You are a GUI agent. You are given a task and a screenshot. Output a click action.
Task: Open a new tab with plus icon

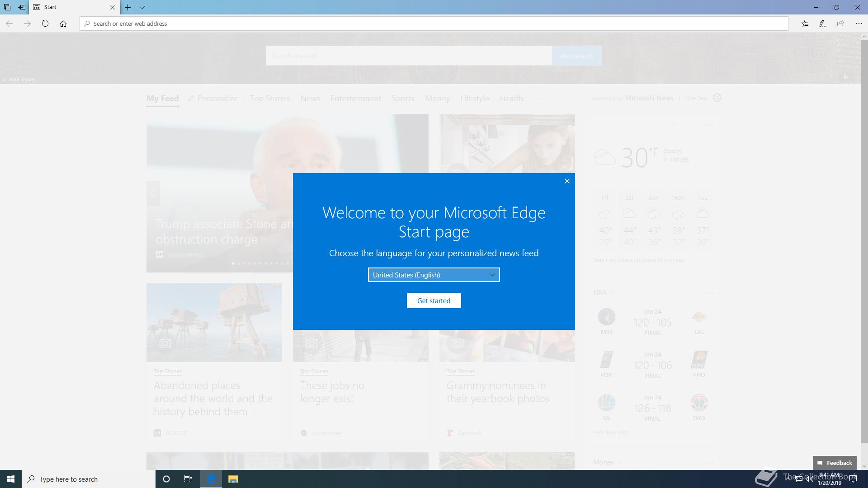pyautogui.click(x=128, y=7)
